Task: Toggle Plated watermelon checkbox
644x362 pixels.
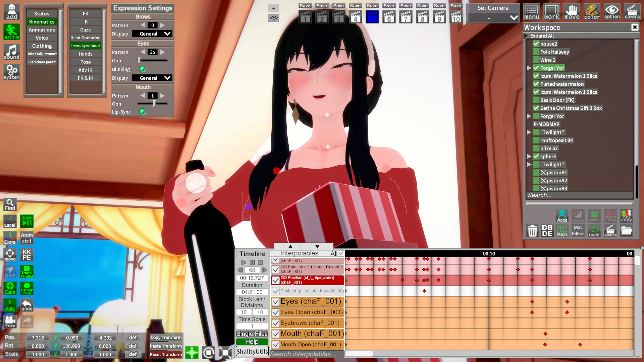Action: 536,84
